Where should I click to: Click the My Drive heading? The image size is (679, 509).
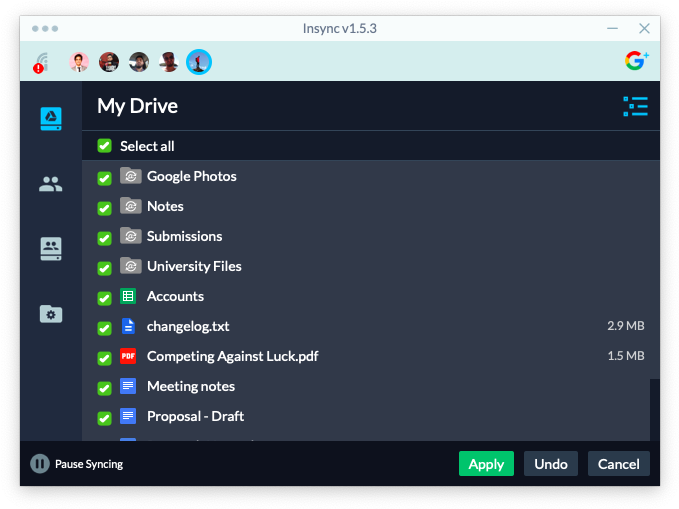(x=137, y=106)
